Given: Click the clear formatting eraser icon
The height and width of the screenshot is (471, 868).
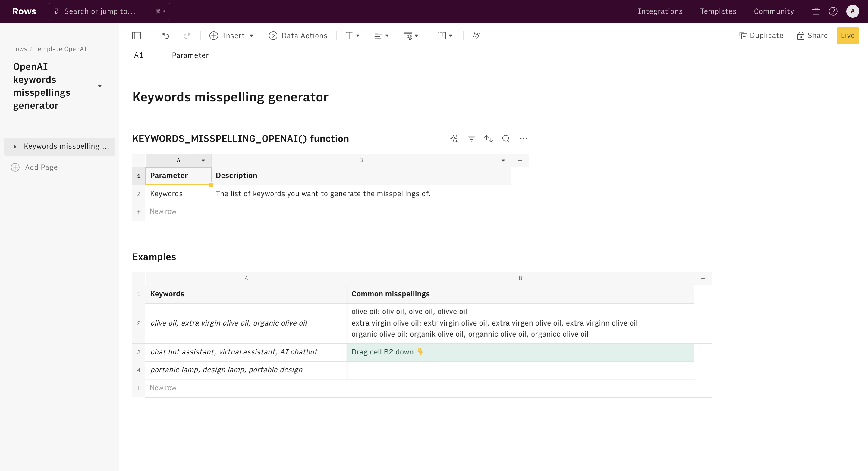Looking at the screenshot, I should [x=476, y=36].
